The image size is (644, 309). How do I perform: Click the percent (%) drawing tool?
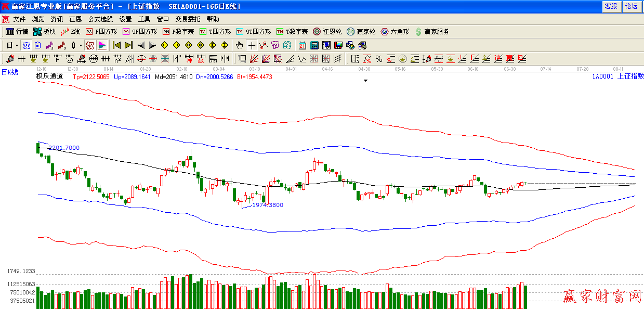379,58
